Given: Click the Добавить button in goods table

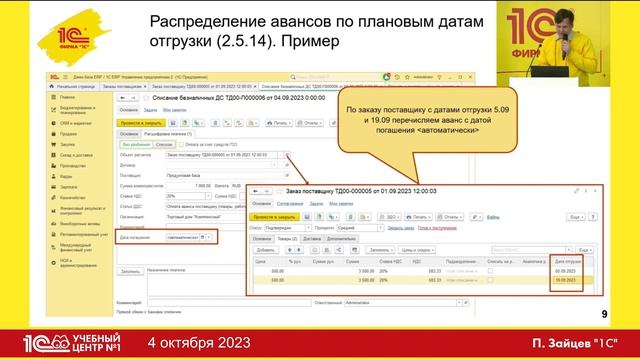Looking at the screenshot, I should tap(266, 250).
